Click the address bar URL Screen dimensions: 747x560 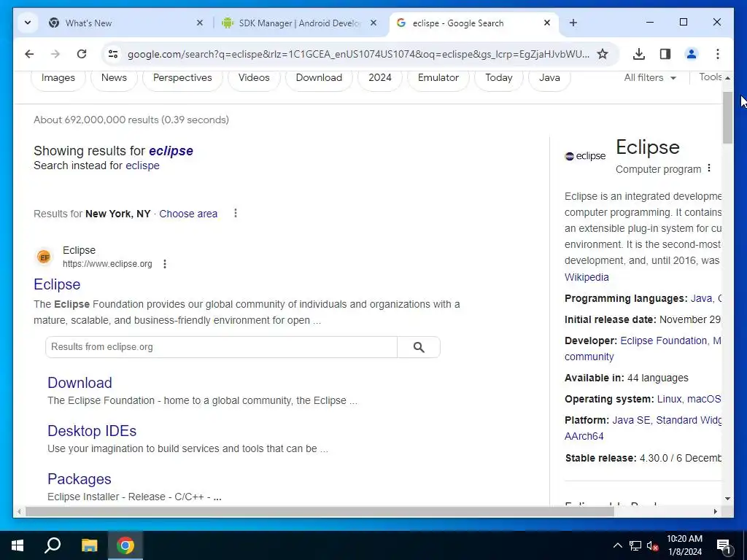(358, 54)
